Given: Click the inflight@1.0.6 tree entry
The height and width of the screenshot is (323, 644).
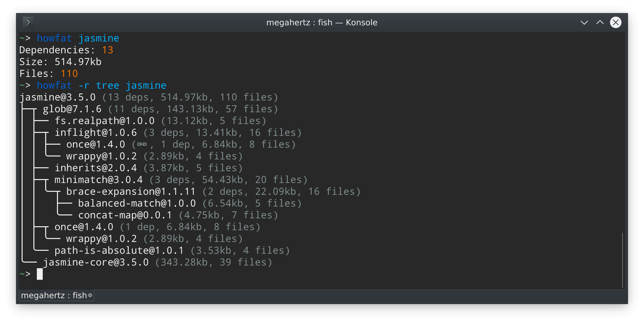Looking at the screenshot, I should 96,132.
